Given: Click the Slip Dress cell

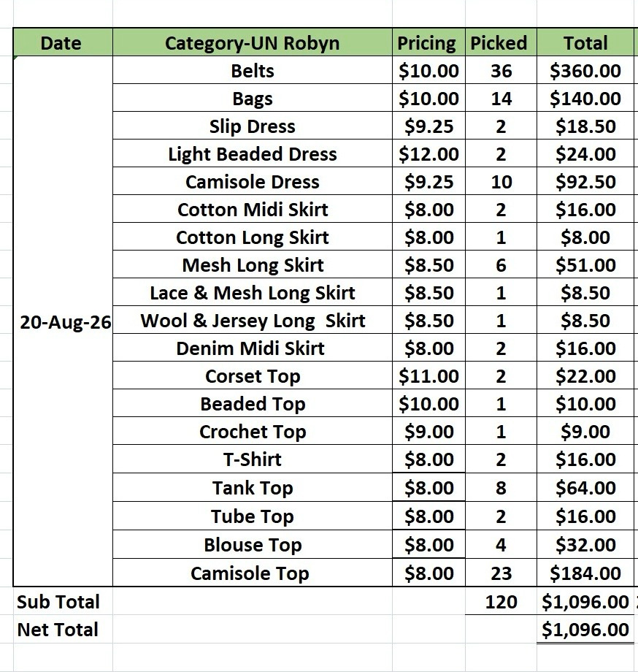Looking at the screenshot, I should coord(252,126).
